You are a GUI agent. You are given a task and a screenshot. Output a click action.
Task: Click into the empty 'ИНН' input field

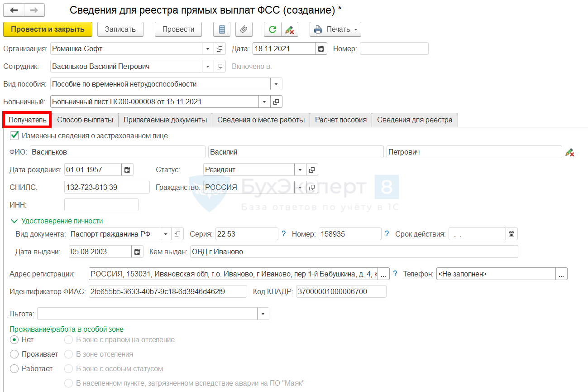point(101,205)
